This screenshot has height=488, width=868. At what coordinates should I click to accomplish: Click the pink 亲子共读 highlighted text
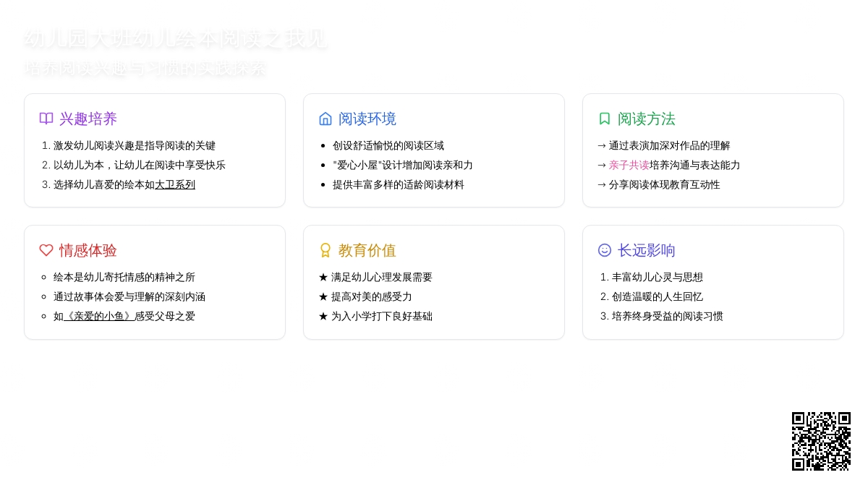tap(629, 165)
